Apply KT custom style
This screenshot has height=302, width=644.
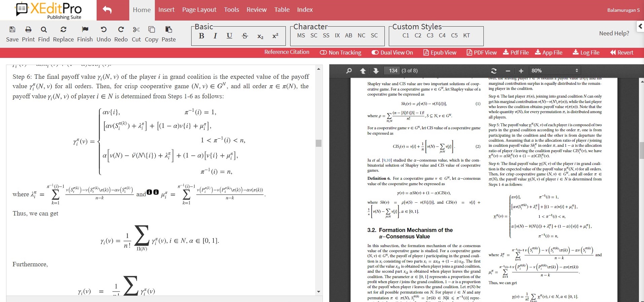[x=466, y=35]
